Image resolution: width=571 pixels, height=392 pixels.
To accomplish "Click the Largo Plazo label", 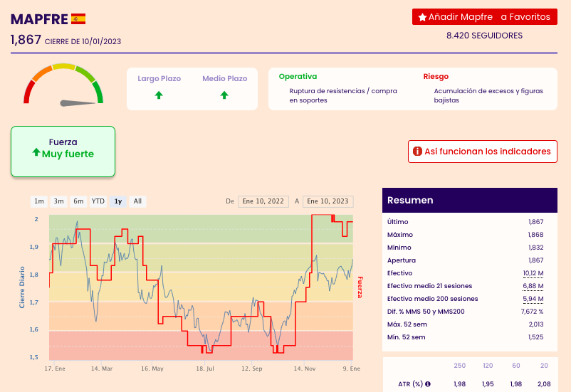I will 159,79.
